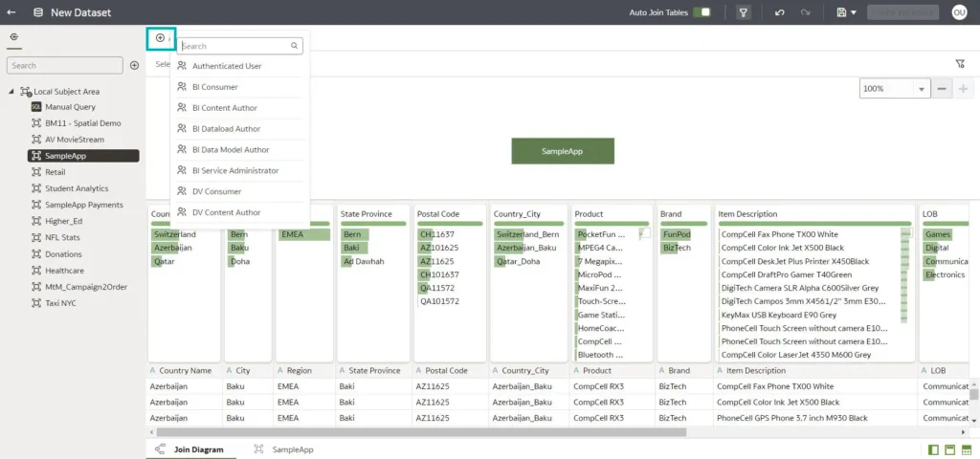Select BI Content Author from the list

(x=224, y=108)
